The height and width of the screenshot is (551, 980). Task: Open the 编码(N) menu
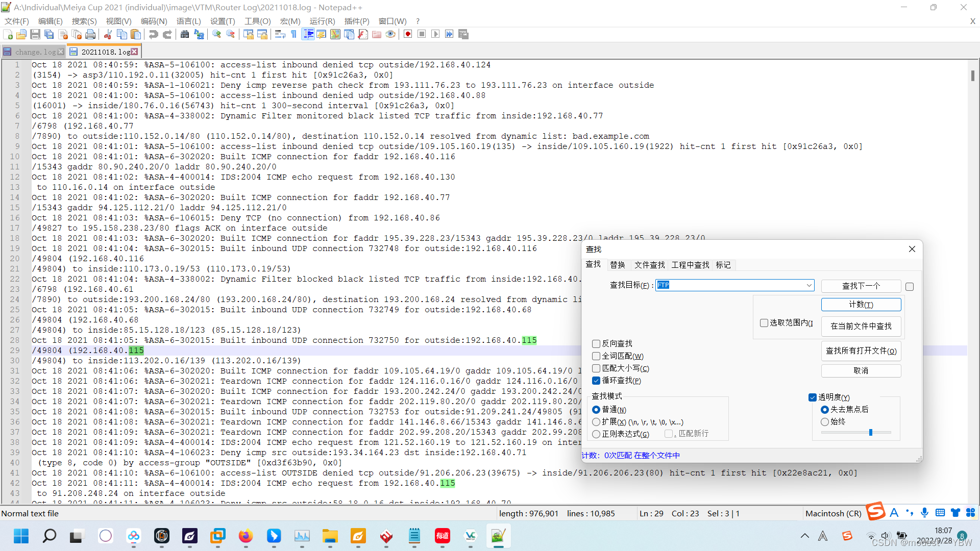154,21
